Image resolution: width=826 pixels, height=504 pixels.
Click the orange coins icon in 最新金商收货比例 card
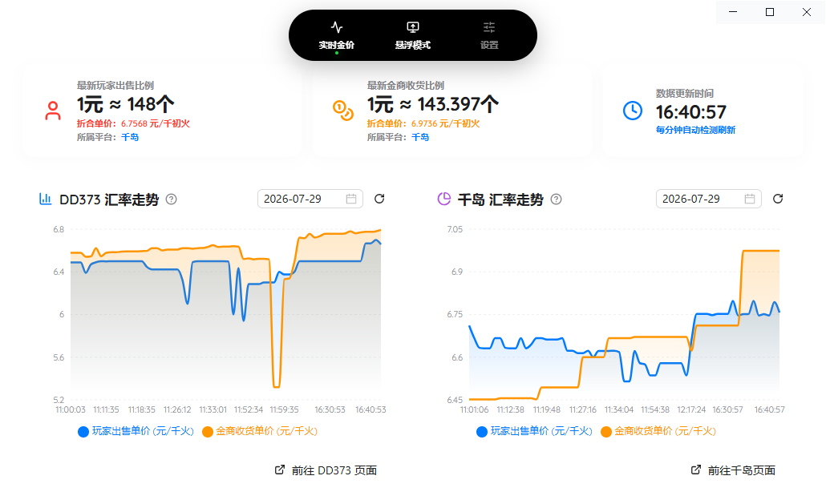[343, 111]
